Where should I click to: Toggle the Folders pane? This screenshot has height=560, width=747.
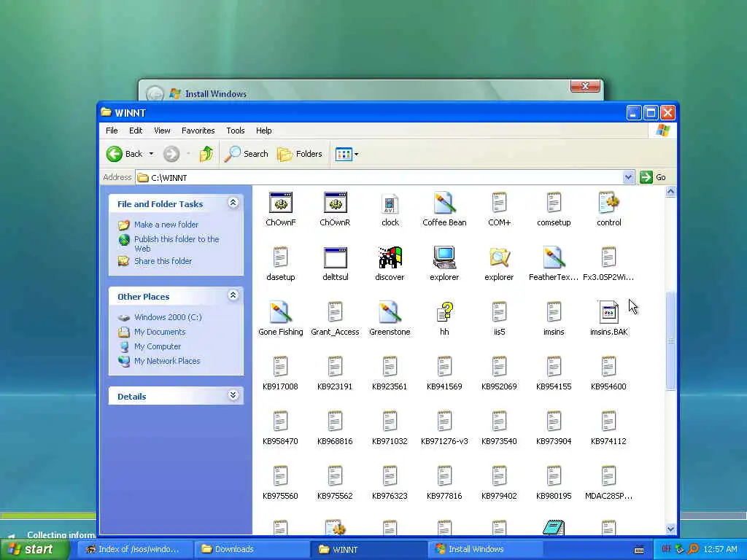[300, 154]
